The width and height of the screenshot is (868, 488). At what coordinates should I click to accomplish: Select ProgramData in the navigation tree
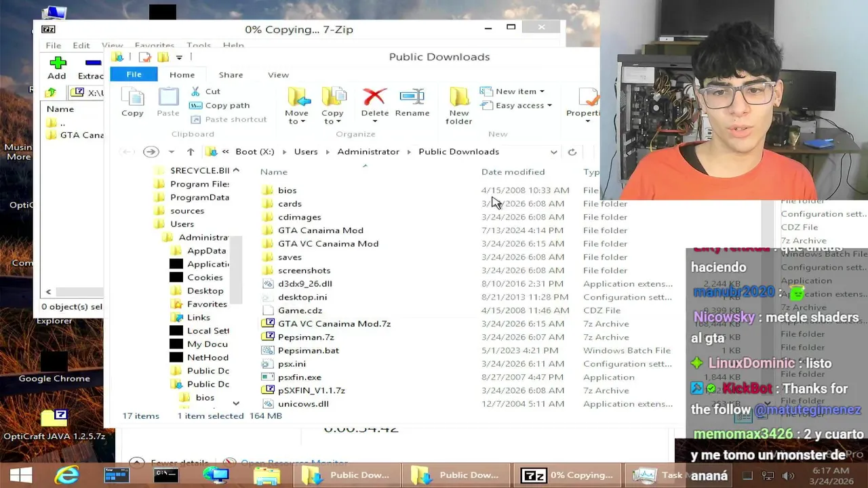199,197
